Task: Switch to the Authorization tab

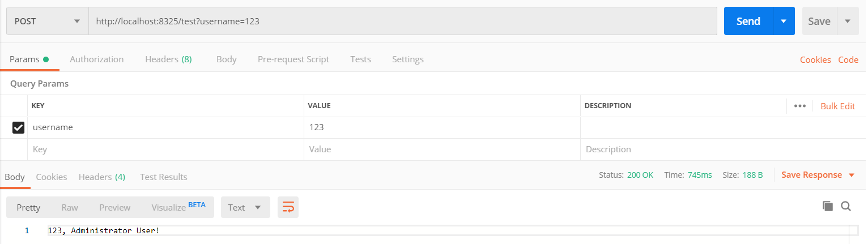Action: [96, 59]
